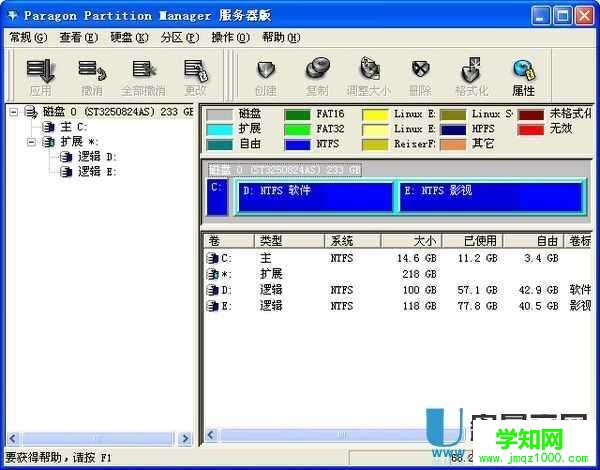Click the 全部撤消 (Undo all) toolbar icon
Screen dimensions: 600x470
click(144, 70)
